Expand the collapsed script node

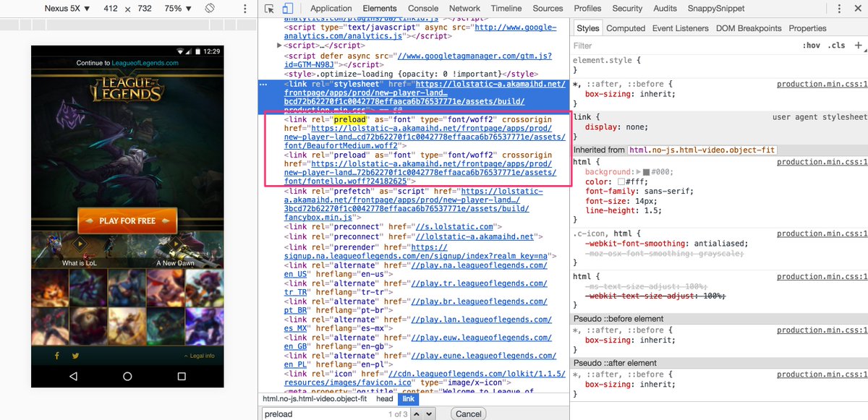tap(280, 46)
